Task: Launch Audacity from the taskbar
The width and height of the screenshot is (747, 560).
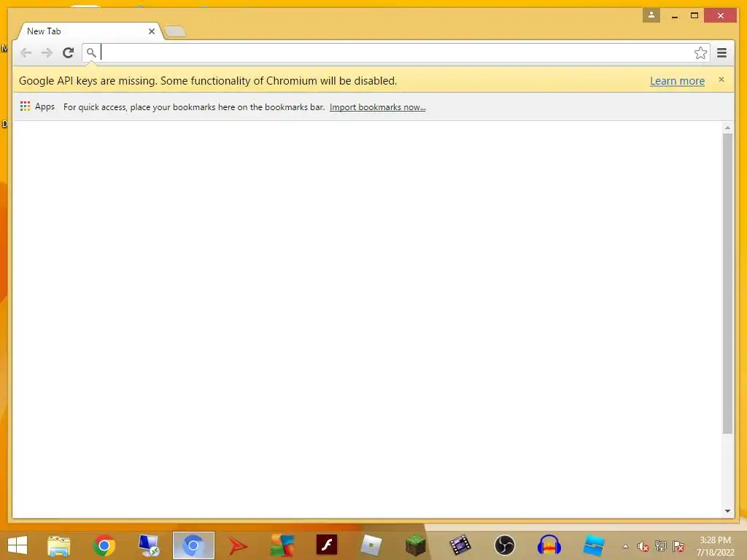Action: 549,545
